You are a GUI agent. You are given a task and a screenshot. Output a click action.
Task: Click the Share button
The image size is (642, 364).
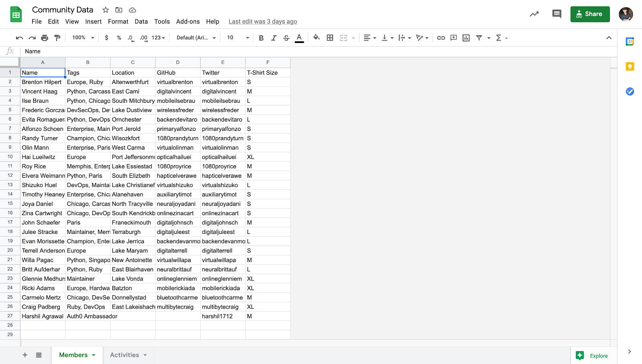(x=590, y=14)
